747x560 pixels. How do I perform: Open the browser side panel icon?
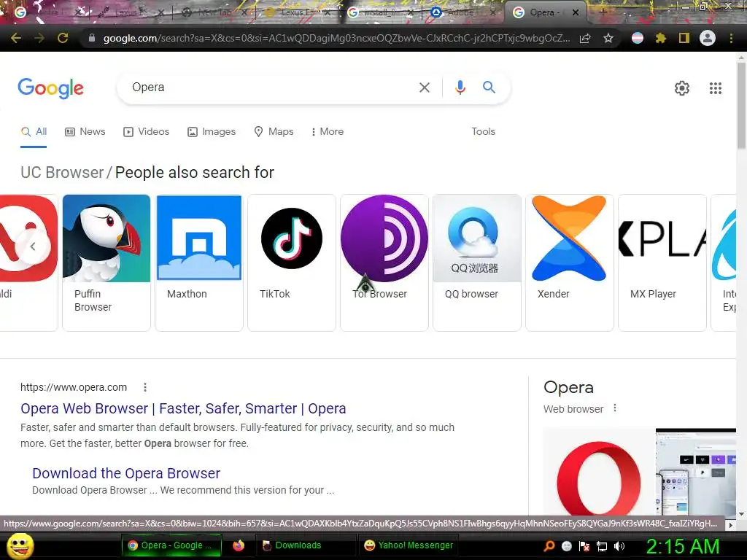[x=684, y=38]
